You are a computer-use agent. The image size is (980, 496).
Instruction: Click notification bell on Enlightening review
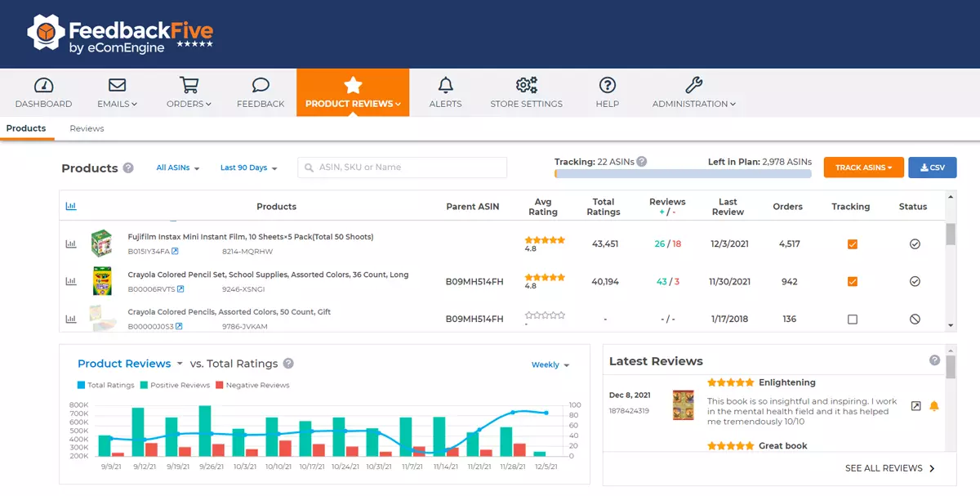point(934,406)
